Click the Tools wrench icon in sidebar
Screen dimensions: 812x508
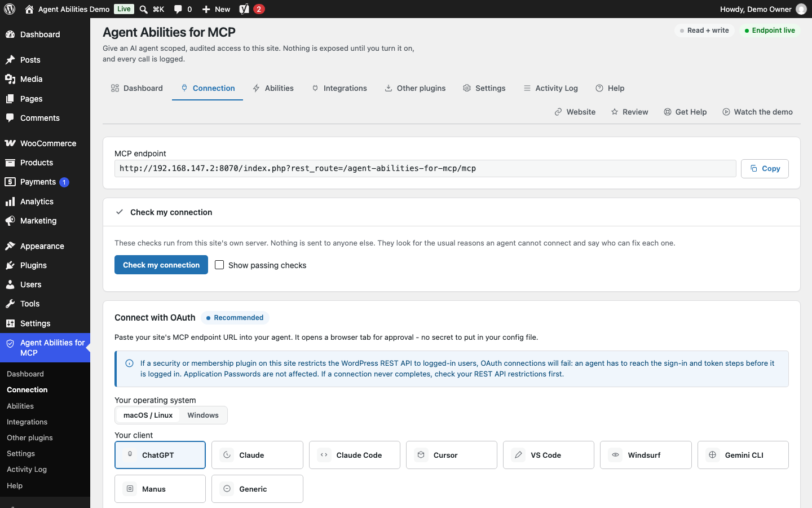pyautogui.click(x=10, y=304)
